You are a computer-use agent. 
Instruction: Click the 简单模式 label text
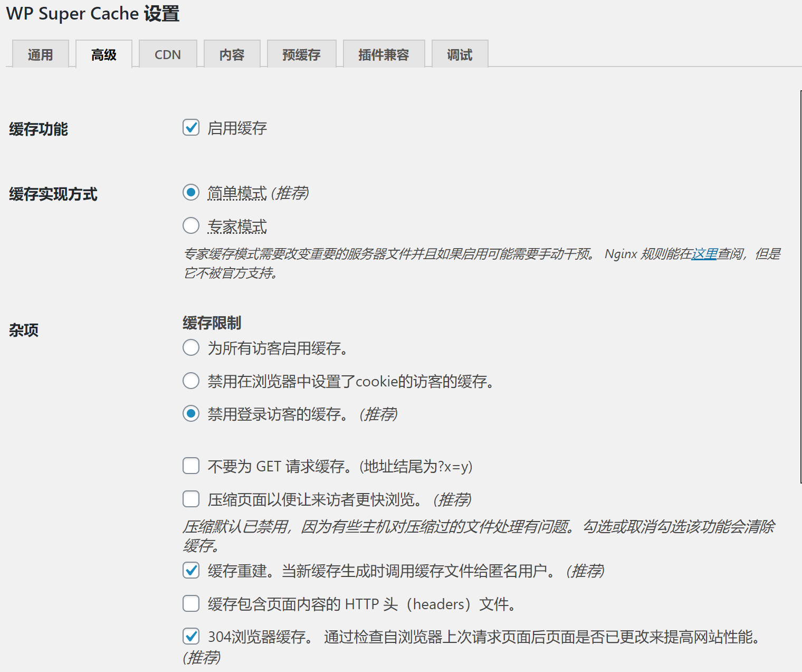pos(237,193)
